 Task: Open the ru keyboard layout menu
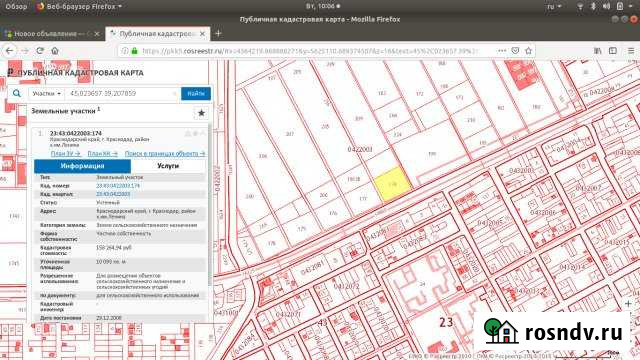coord(554,7)
